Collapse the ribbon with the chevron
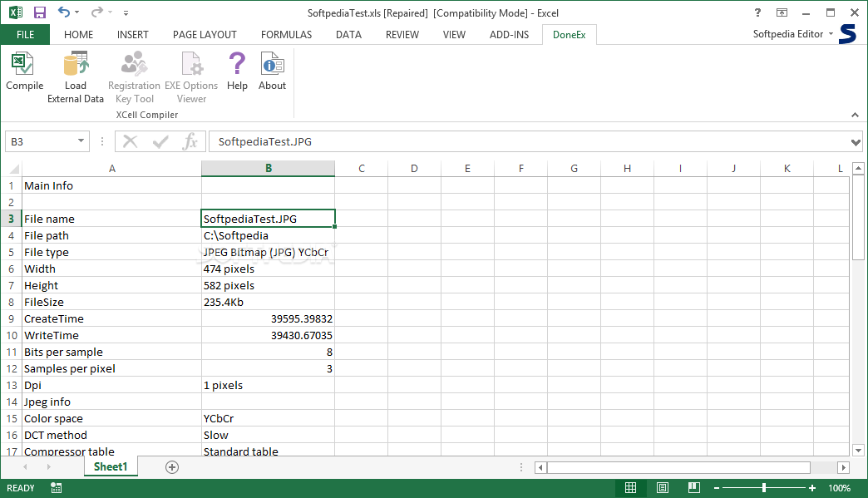 pyautogui.click(x=856, y=115)
